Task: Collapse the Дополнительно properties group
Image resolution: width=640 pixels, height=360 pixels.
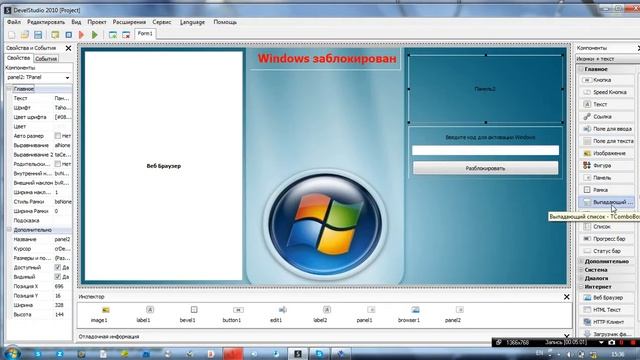Action: 9,230
